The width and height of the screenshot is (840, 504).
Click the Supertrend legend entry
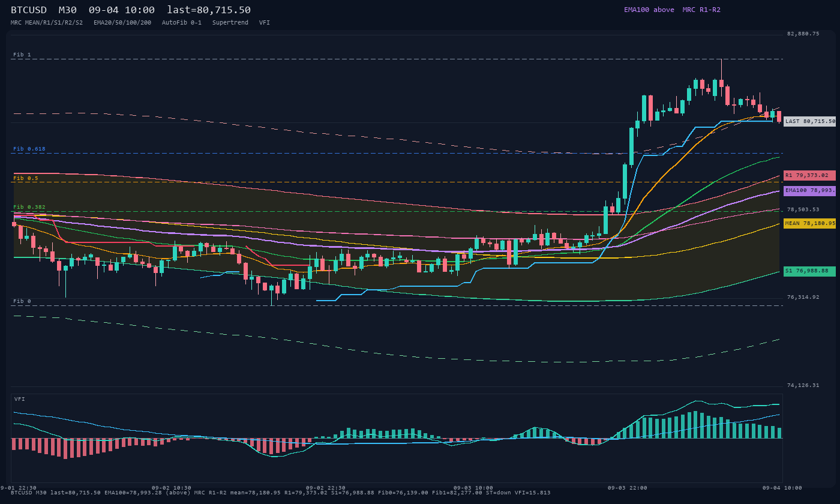230,22
